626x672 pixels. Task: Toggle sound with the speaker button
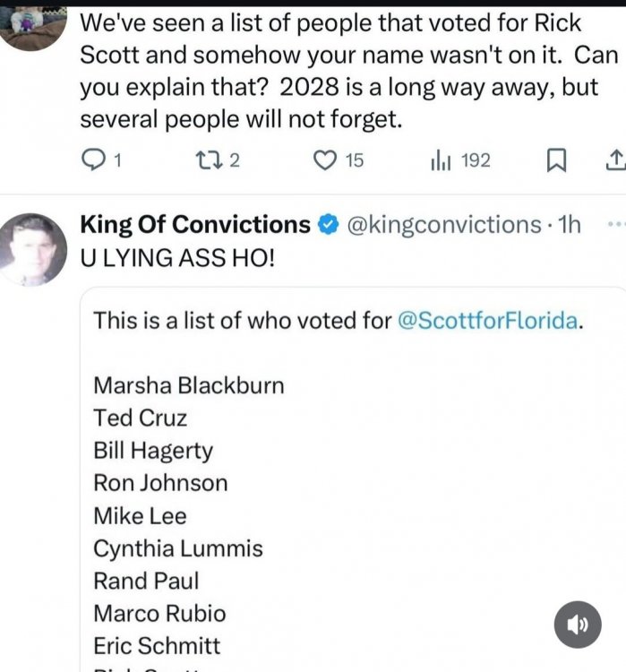pos(578,625)
